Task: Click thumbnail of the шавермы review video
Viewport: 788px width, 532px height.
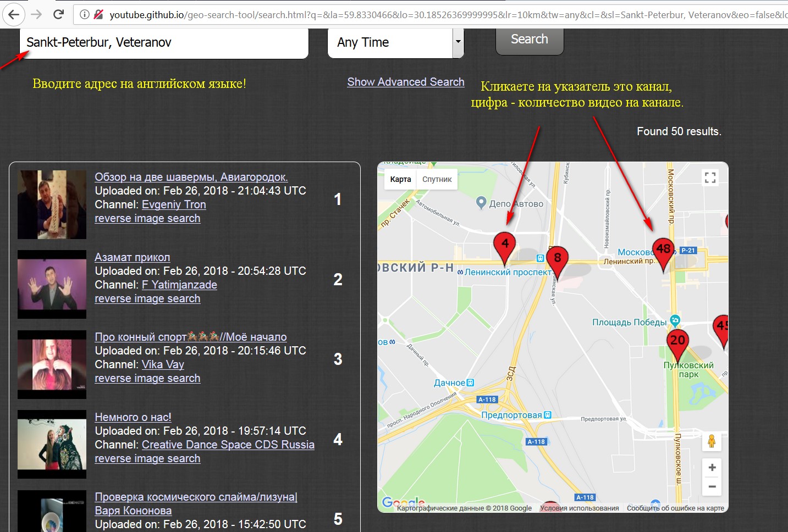Action: coord(52,204)
